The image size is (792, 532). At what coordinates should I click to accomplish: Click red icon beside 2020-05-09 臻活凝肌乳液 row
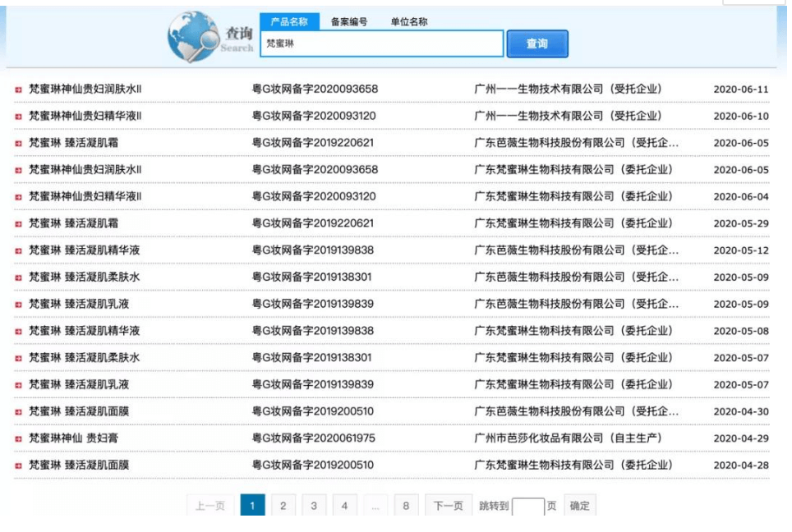18,305
